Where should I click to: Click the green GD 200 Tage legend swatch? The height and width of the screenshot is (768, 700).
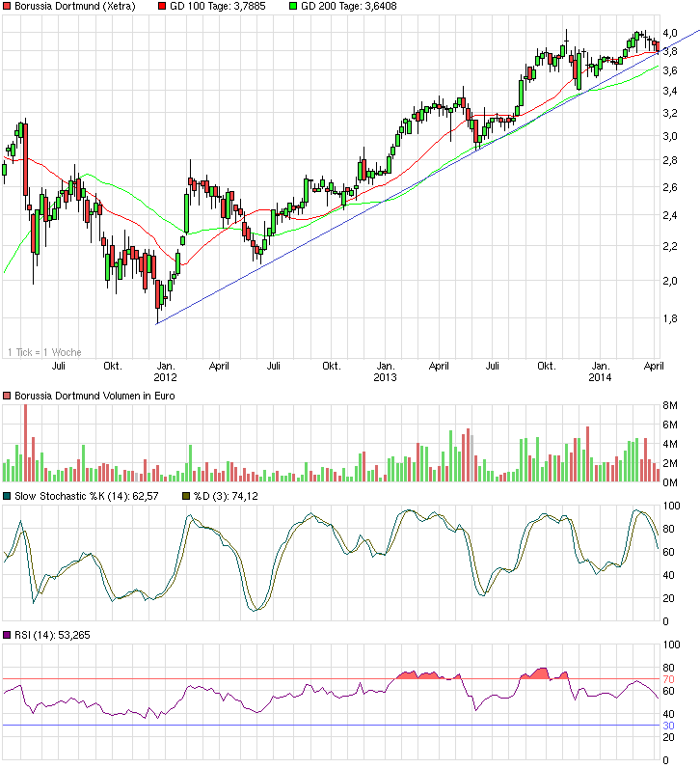click(x=293, y=7)
